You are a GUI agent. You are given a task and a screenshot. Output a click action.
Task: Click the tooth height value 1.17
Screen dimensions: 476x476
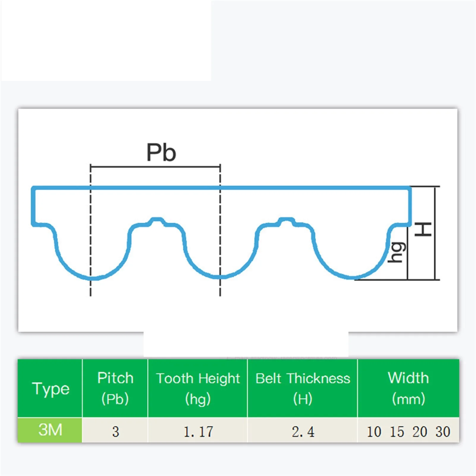pos(198,432)
